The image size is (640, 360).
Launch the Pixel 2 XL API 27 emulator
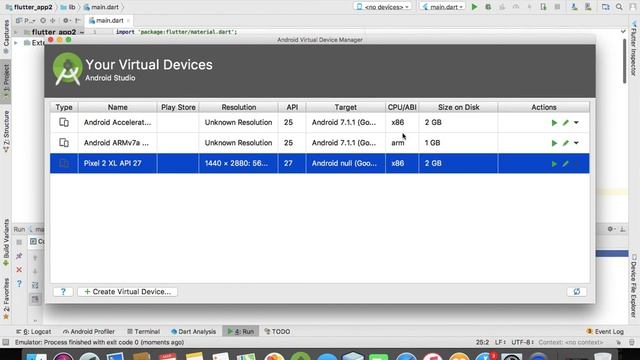click(554, 164)
